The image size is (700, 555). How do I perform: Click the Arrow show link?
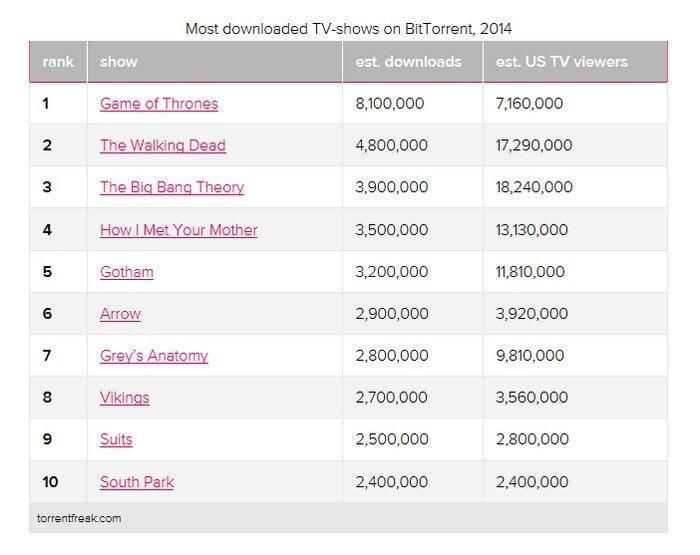click(120, 313)
